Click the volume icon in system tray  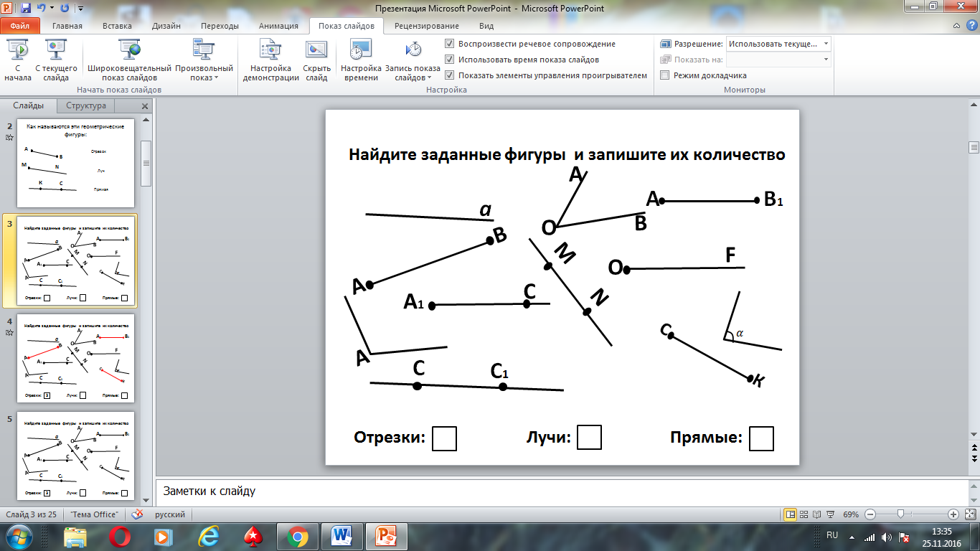click(x=887, y=537)
